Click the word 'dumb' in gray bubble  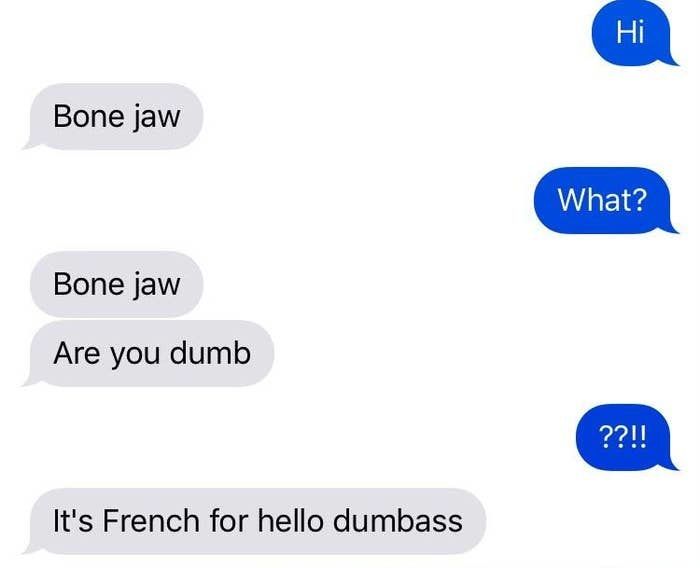tap(210, 353)
